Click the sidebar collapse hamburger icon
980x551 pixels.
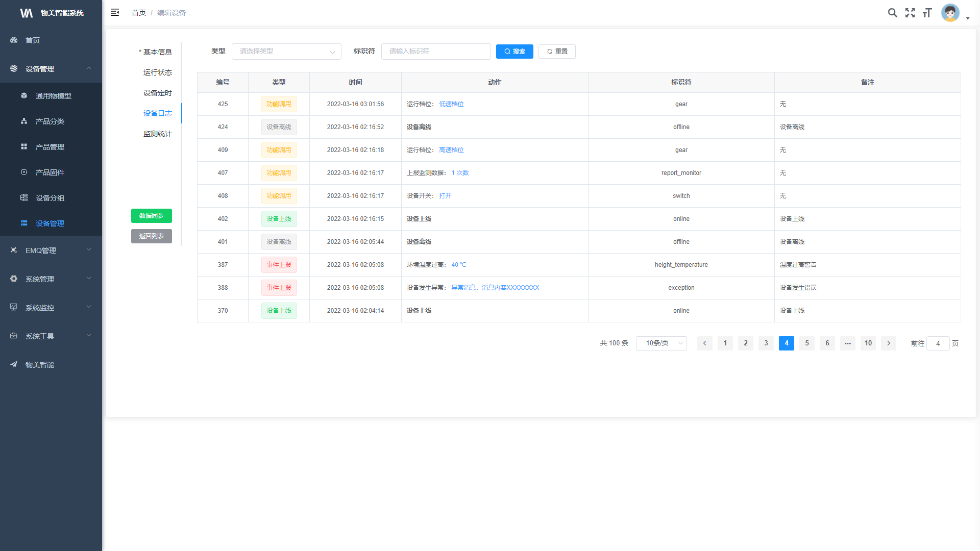click(x=115, y=12)
